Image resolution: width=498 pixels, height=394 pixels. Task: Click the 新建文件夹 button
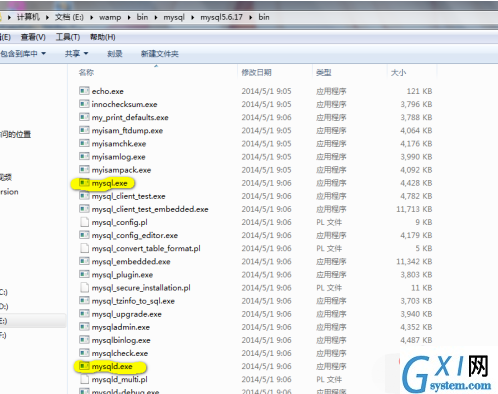tap(160, 54)
